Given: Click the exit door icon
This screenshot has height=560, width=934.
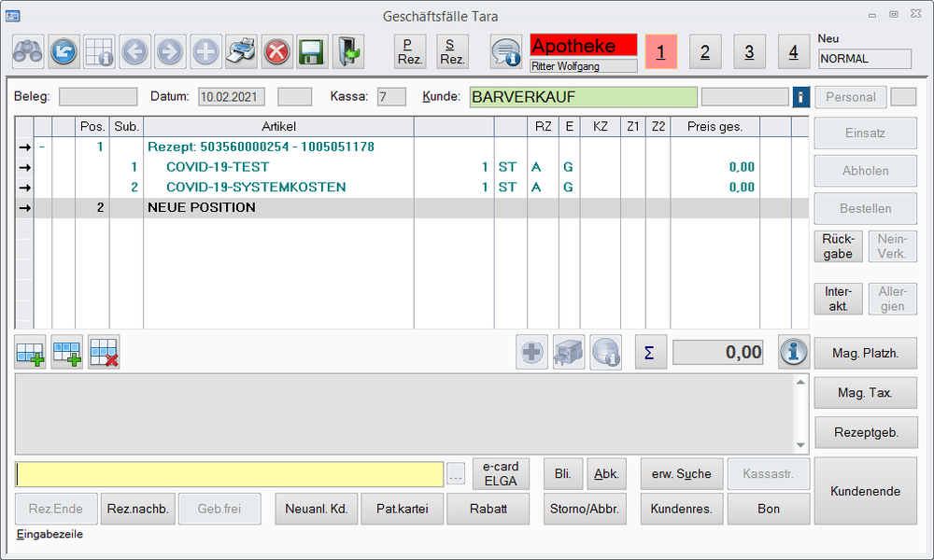Looking at the screenshot, I should [x=347, y=51].
